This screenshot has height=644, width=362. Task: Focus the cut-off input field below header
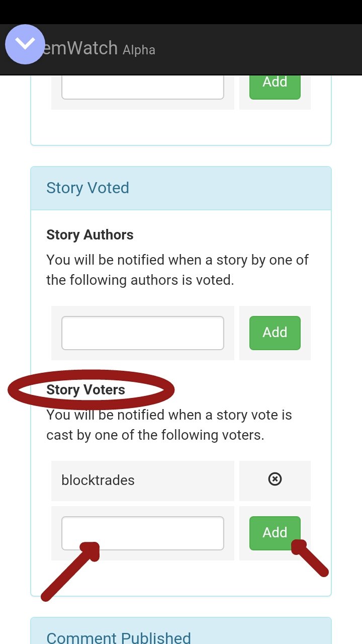pos(143,88)
